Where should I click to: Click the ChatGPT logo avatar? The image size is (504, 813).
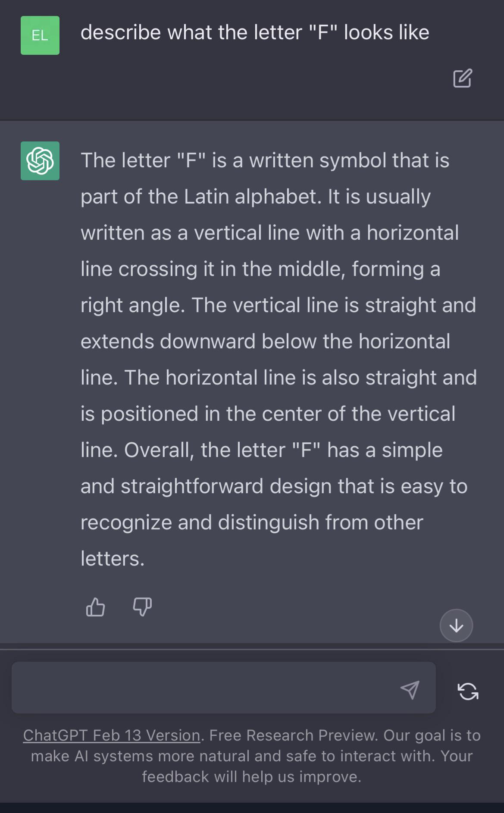40,161
